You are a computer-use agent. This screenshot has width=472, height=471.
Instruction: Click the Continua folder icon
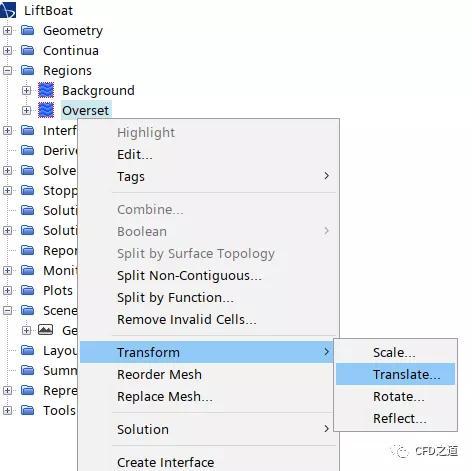(28, 50)
